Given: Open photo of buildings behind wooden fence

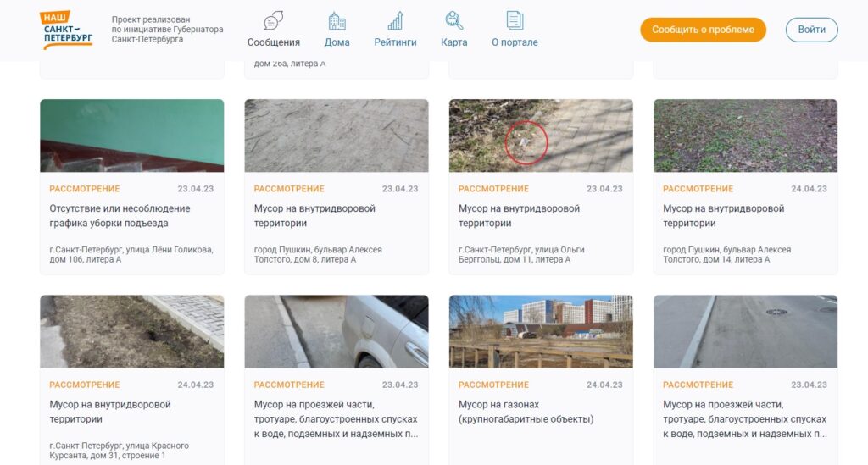Looking at the screenshot, I should (x=541, y=331).
